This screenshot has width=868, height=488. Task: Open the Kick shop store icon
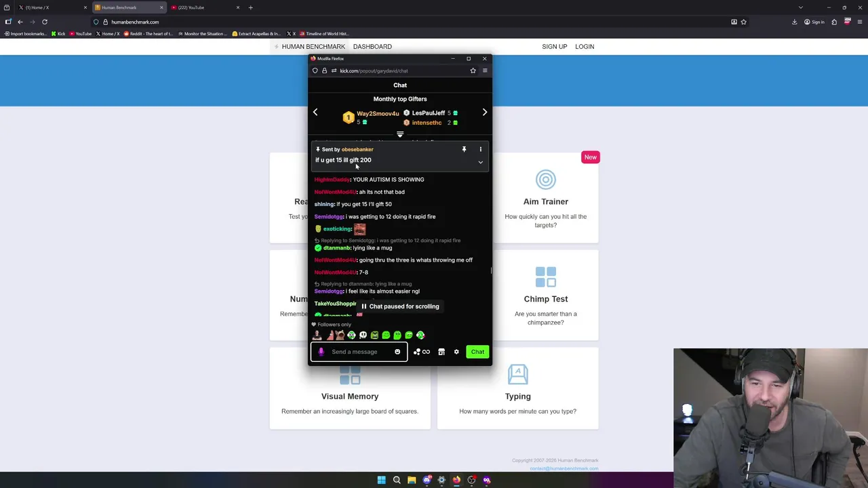(x=441, y=352)
